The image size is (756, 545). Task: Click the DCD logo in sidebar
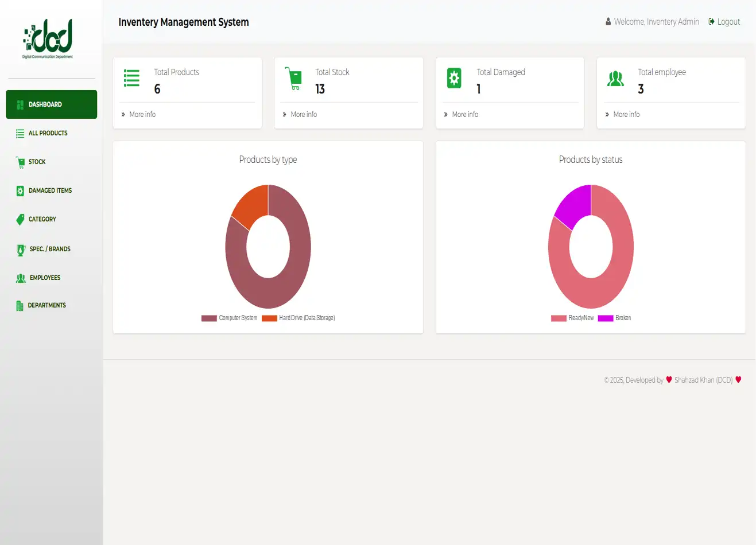pos(48,38)
